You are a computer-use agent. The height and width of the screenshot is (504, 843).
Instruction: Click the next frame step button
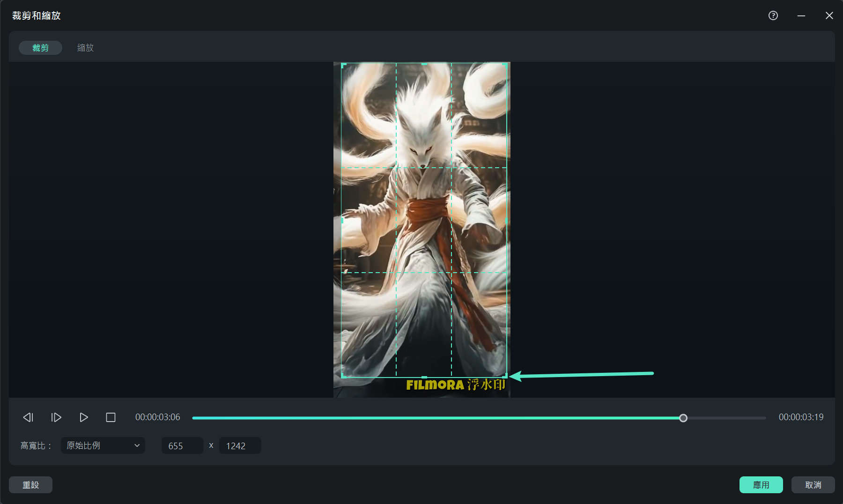(56, 417)
